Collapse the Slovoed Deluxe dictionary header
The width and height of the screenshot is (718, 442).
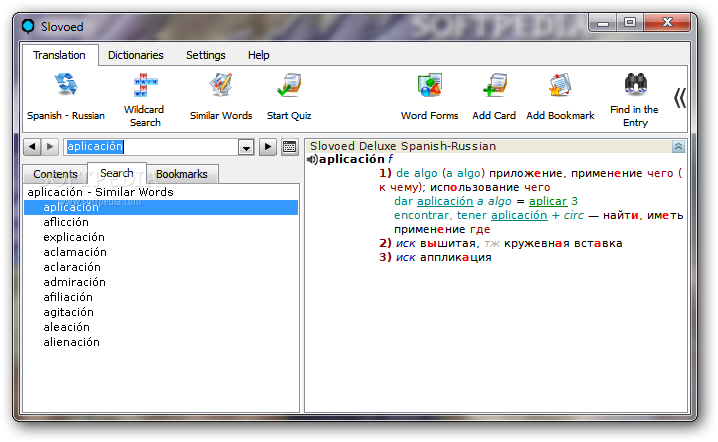(x=678, y=147)
